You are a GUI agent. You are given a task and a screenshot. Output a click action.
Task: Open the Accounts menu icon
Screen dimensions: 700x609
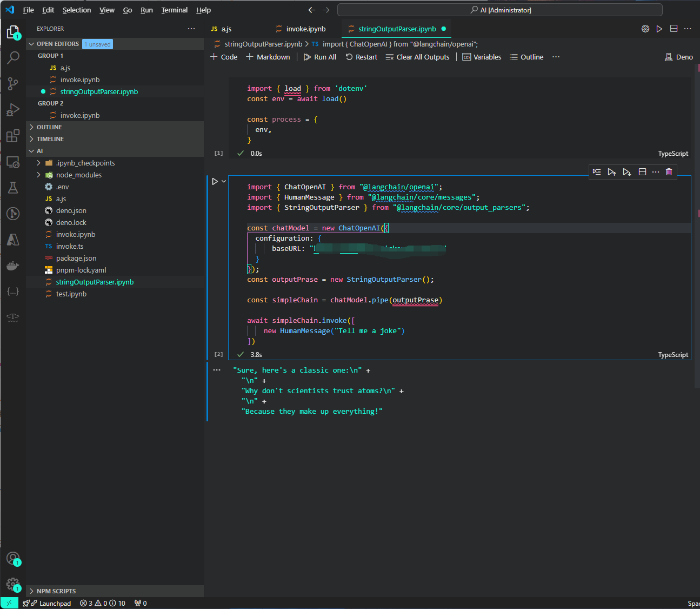pyautogui.click(x=13, y=559)
